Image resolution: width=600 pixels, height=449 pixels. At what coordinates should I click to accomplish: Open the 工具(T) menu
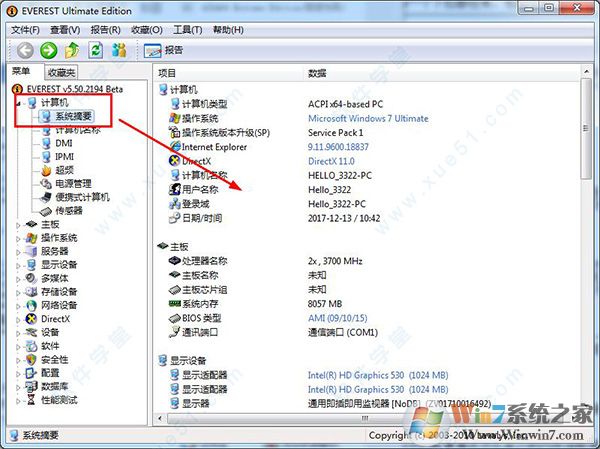tap(188, 30)
